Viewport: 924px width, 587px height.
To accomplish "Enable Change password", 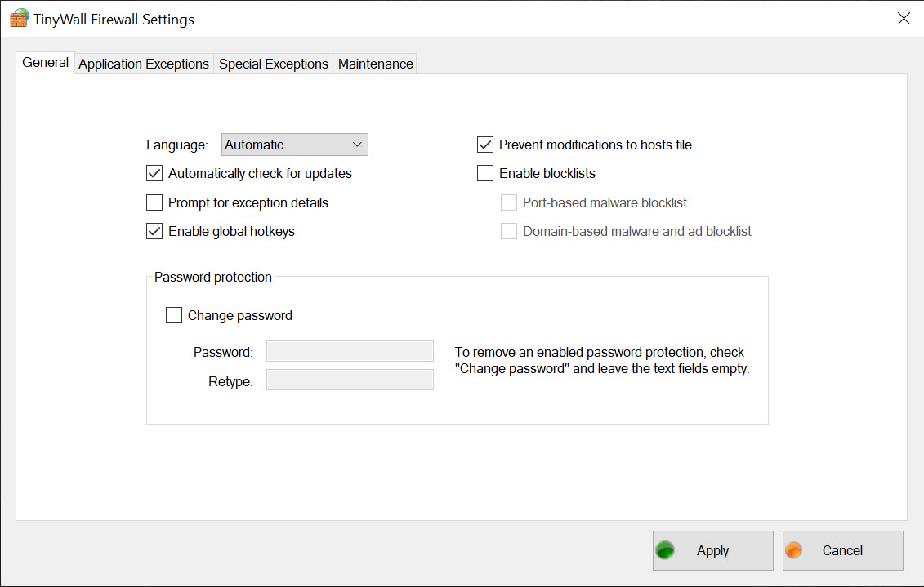I will pos(173,315).
